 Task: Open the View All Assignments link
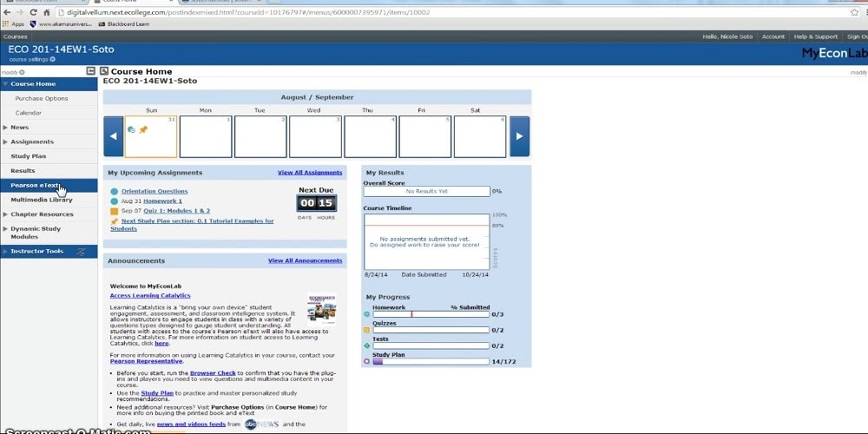click(x=310, y=173)
